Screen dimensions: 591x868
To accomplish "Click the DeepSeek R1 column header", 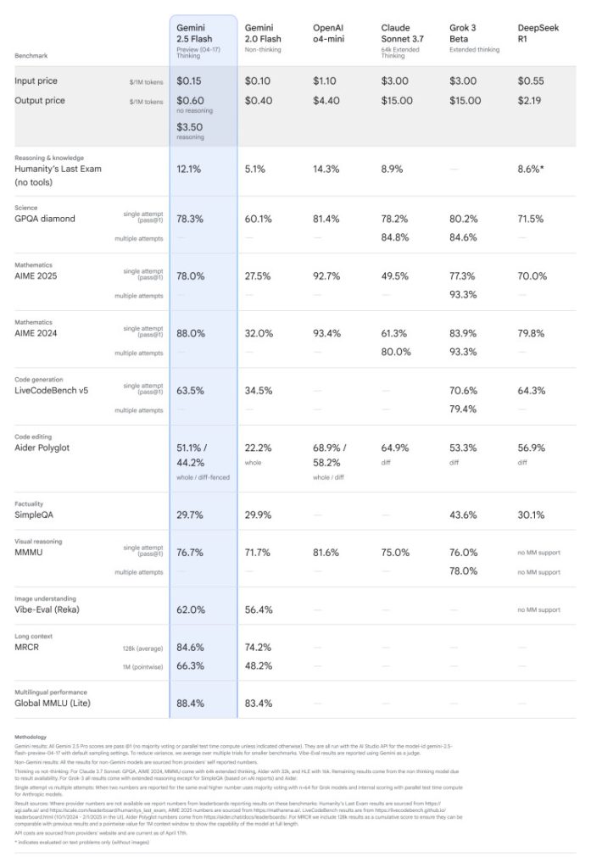I will tap(538, 33).
